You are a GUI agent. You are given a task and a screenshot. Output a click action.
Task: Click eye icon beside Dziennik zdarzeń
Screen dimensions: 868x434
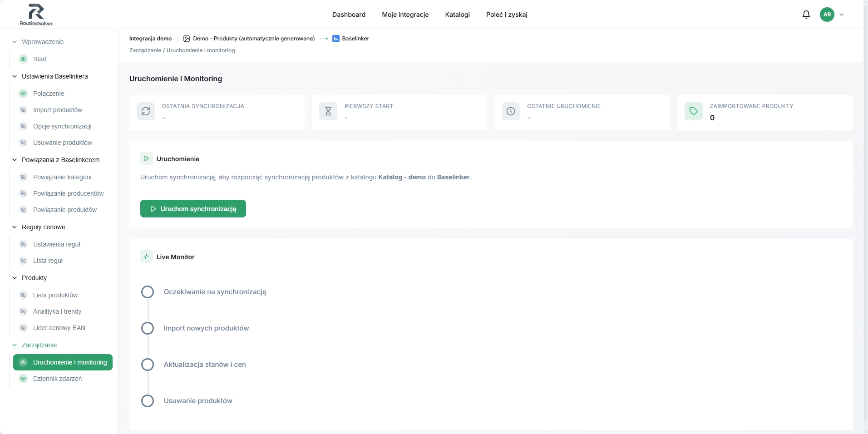click(23, 379)
